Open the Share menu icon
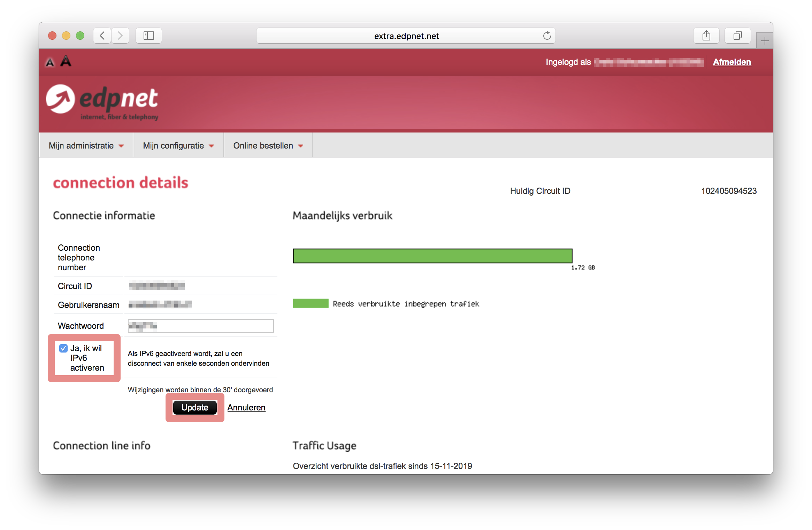812x530 pixels. (x=706, y=36)
